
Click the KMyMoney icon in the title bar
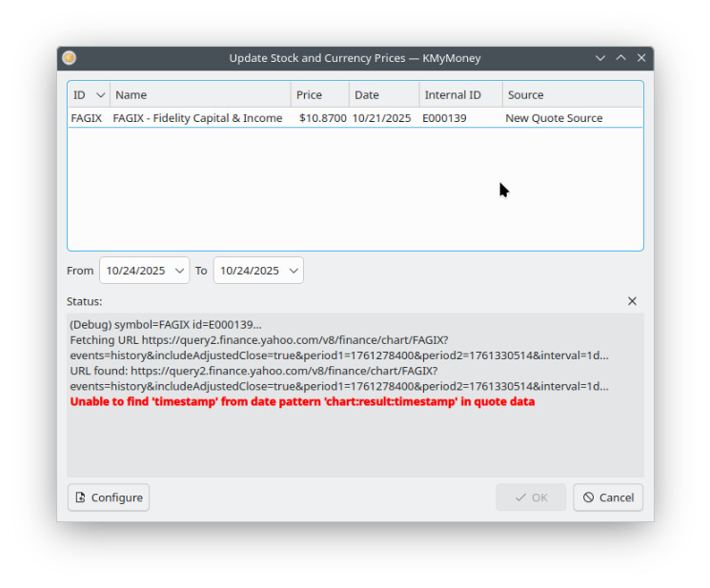coord(70,58)
